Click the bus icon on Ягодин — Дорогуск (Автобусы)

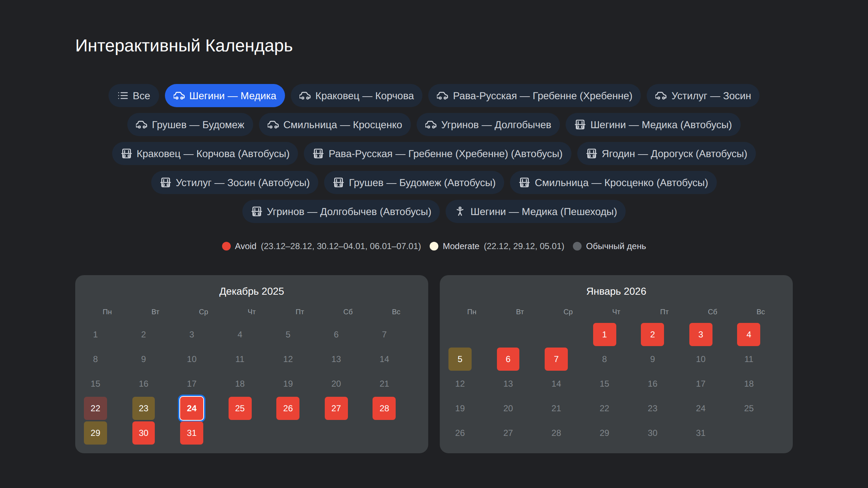[x=591, y=153]
